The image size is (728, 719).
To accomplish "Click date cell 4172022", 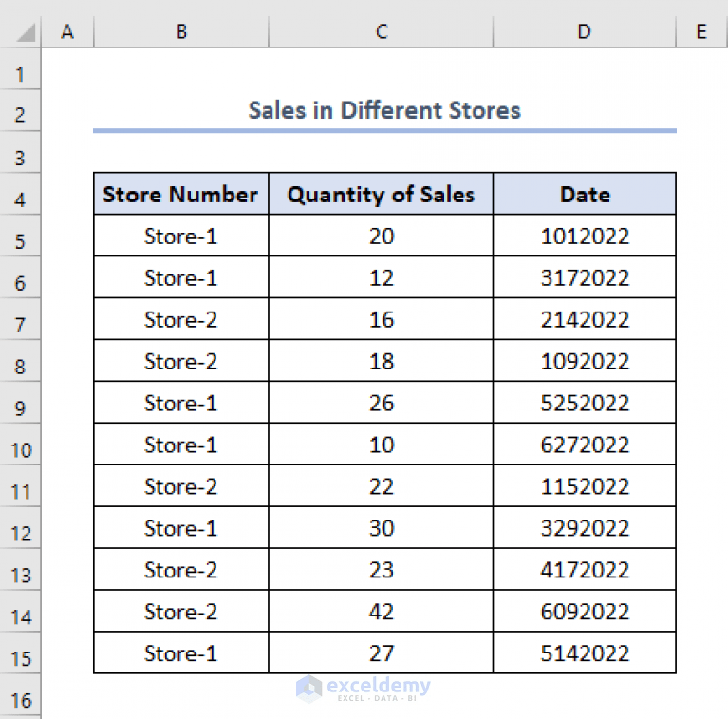I will click(x=585, y=570).
